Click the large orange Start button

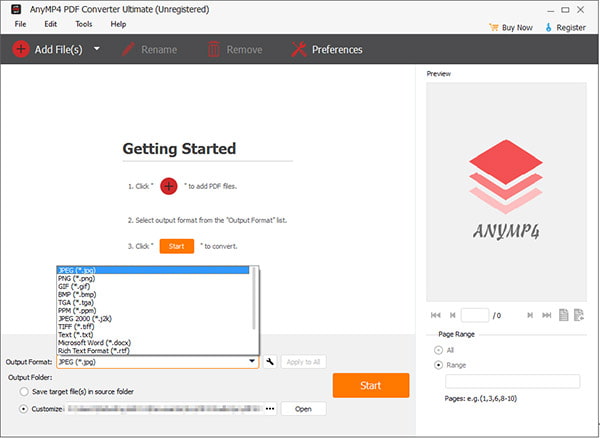(371, 385)
